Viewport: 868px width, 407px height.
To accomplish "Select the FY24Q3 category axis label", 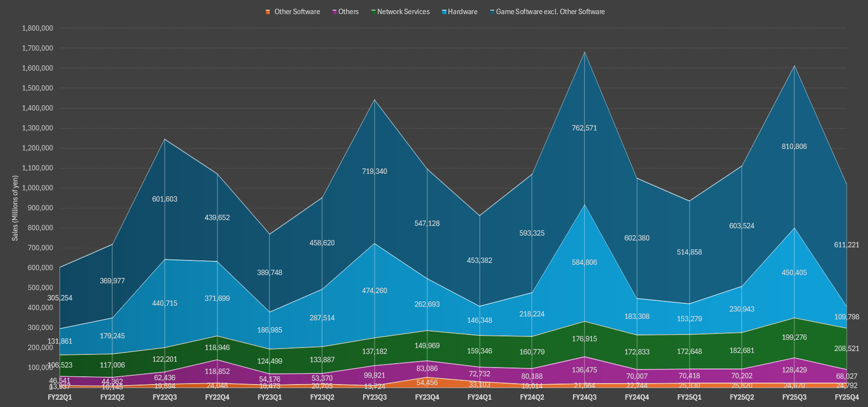I will pos(585,397).
